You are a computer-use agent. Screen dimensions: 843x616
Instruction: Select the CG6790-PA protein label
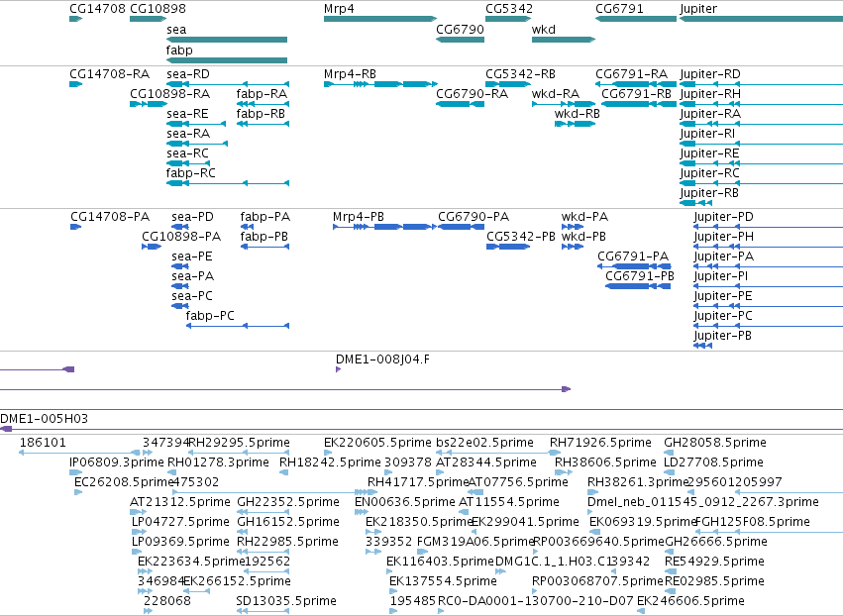tap(474, 217)
